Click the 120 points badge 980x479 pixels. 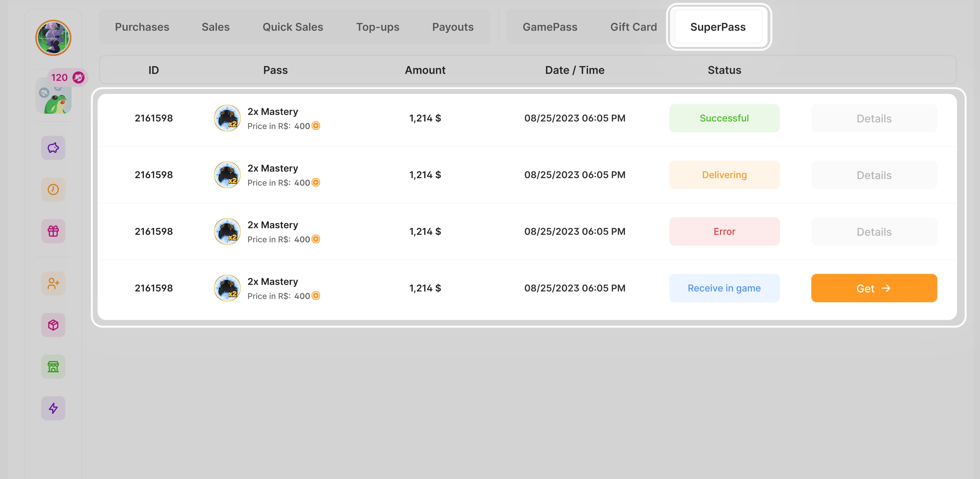click(x=67, y=78)
